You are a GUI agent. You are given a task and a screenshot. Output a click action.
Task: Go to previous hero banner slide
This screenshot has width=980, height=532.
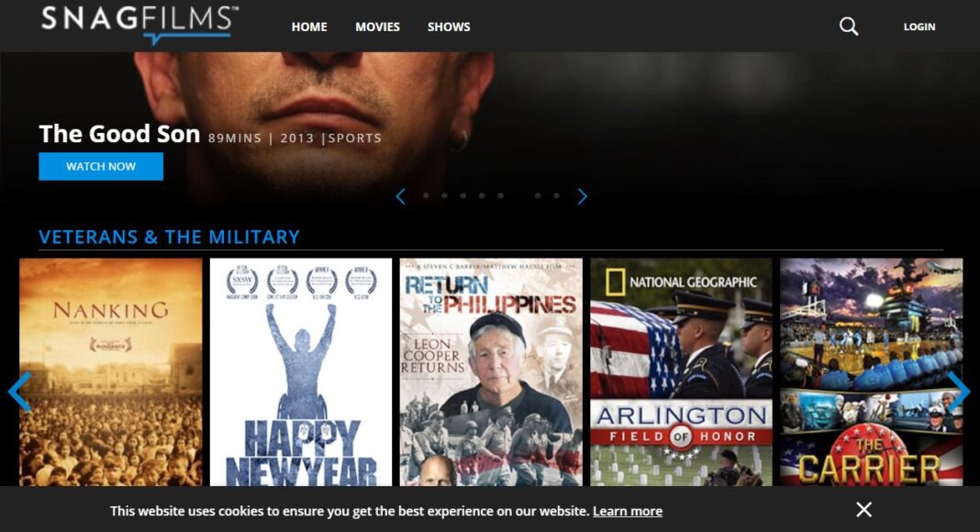[x=401, y=196]
